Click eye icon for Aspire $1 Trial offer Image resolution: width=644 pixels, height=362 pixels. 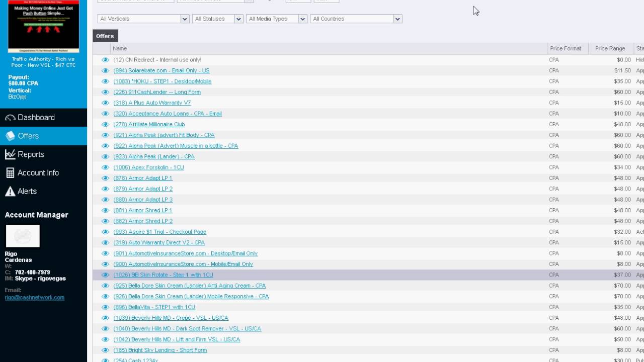[x=105, y=232]
